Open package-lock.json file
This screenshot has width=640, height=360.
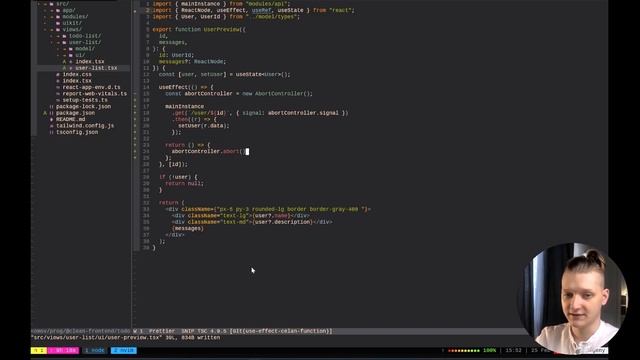pos(84,107)
